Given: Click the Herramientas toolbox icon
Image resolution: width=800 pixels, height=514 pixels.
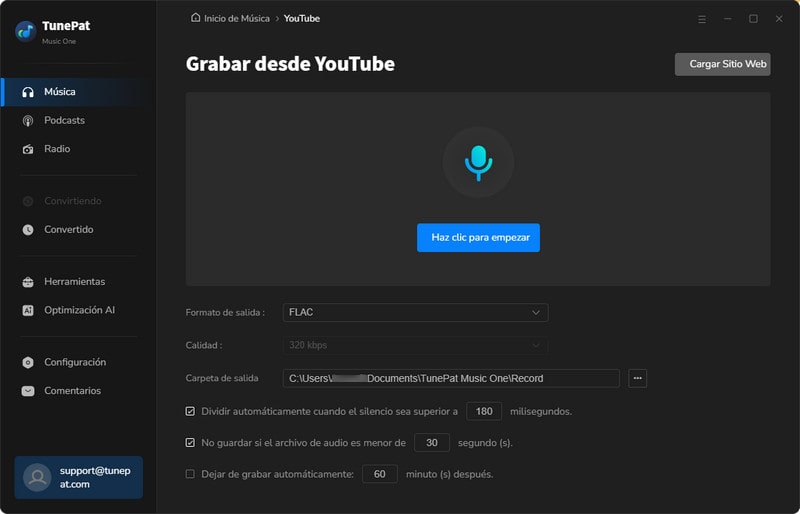Looking at the screenshot, I should point(28,282).
